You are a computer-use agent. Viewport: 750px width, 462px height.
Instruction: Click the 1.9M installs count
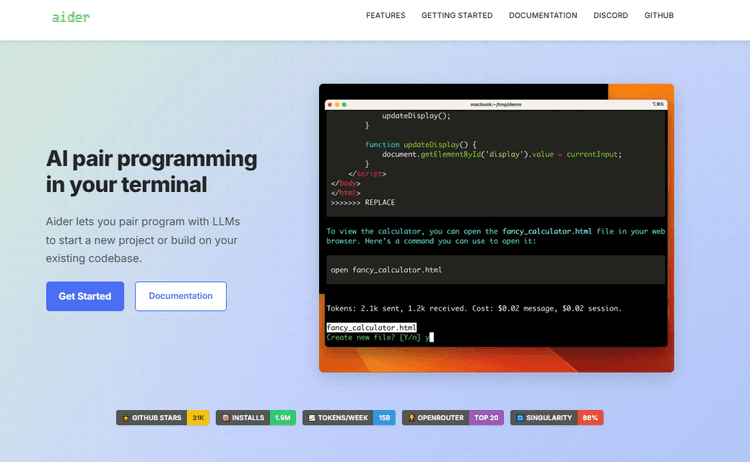click(x=283, y=418)
